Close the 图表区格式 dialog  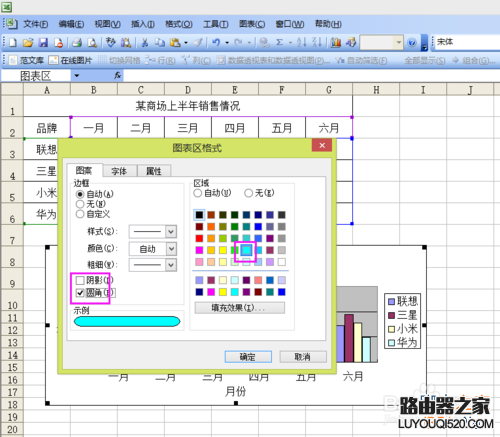[x=322, y=145]
